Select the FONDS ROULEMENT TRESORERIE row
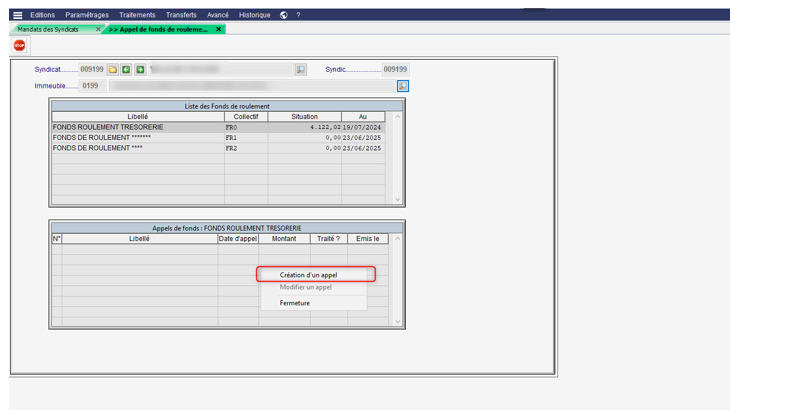 138,127
